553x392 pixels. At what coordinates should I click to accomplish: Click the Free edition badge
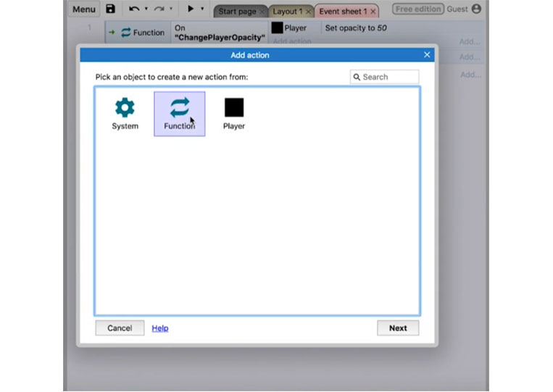[x=418, y=9]
